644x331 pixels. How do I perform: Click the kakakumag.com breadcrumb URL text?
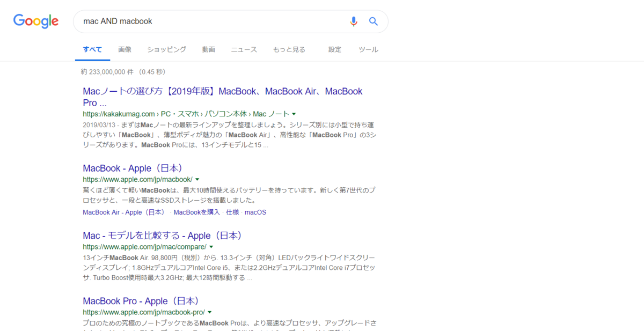[x=186, y=114]
